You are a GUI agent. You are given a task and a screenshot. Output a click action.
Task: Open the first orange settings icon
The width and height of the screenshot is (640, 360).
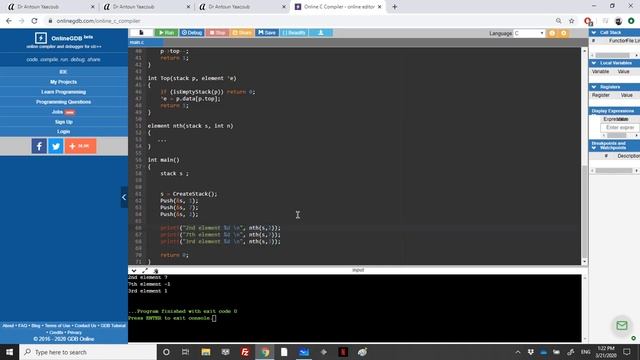[x=552, y=33]
